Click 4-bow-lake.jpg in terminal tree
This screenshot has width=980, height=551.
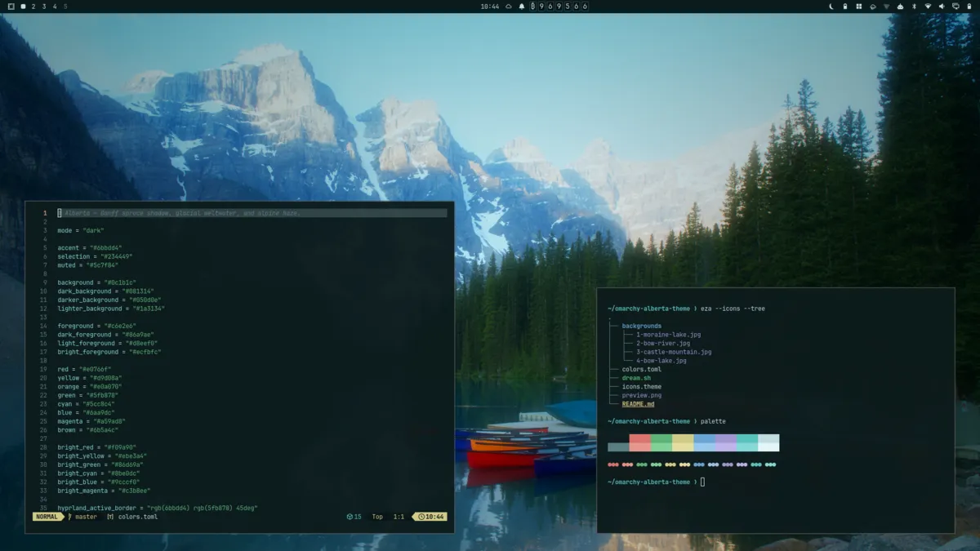coord(661,361)
